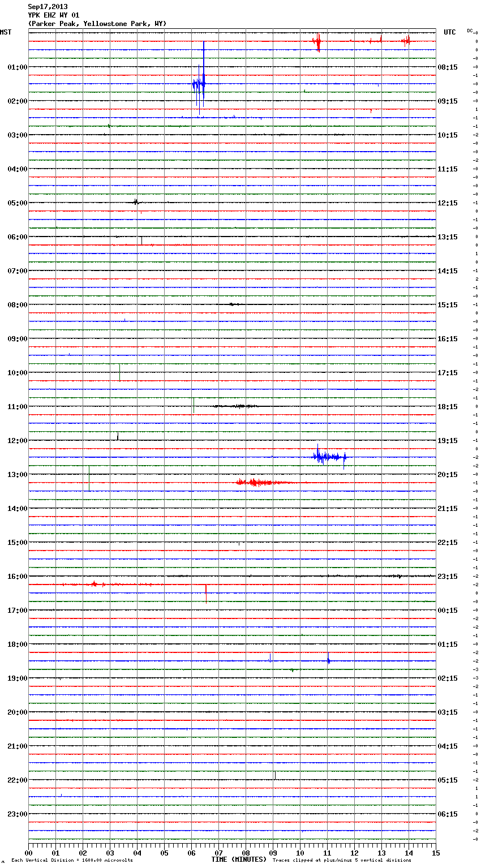The height and width of the screenshot is (868, 481).
Task: Select the 01:00 MST time label
Action: (x=18, y=67)
